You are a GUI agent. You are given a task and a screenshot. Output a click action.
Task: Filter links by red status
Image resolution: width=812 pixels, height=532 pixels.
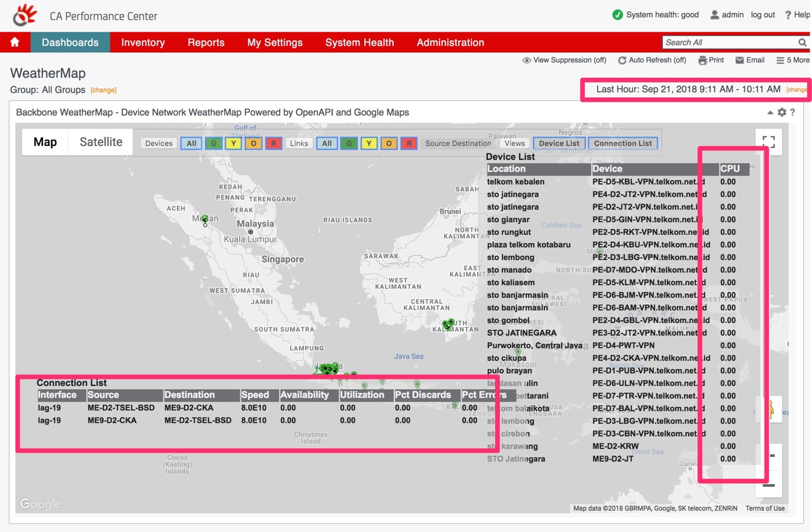[409, 143]
